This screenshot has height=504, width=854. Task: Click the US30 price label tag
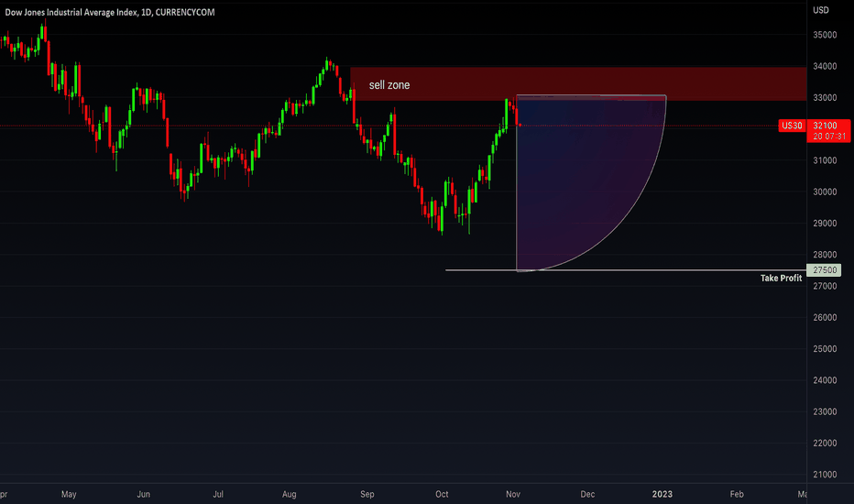(x=792, y=126)
